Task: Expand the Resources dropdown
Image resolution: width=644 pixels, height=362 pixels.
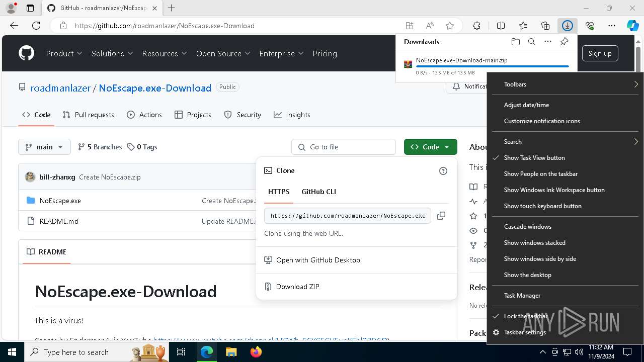Action: pyautogui.click(x=165, y=53)
